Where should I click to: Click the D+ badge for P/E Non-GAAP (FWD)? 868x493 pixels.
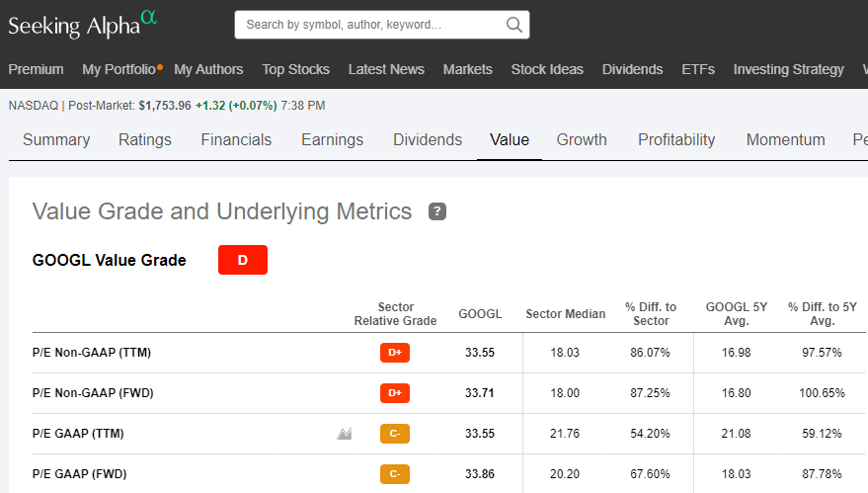(x=395, y=393)
